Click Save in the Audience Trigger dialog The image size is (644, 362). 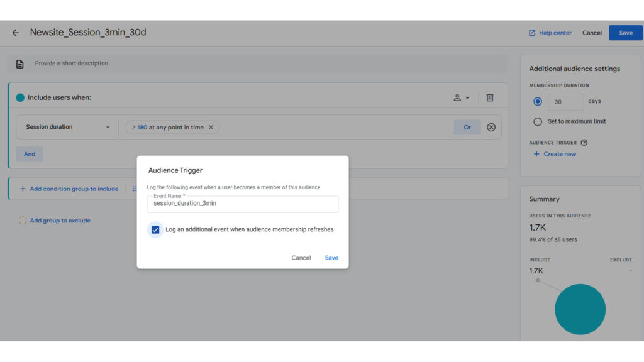click(331, 258)
